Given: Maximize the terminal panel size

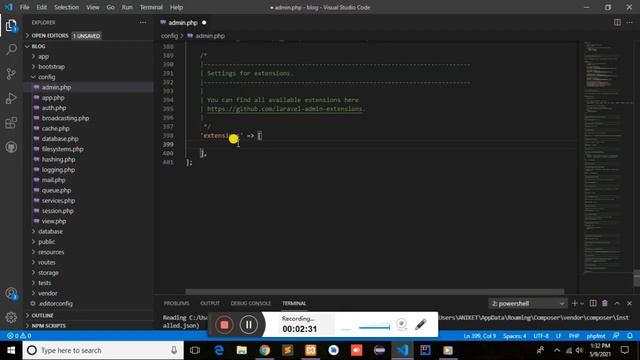Looking at the screenshot, I should coord(617,303).
